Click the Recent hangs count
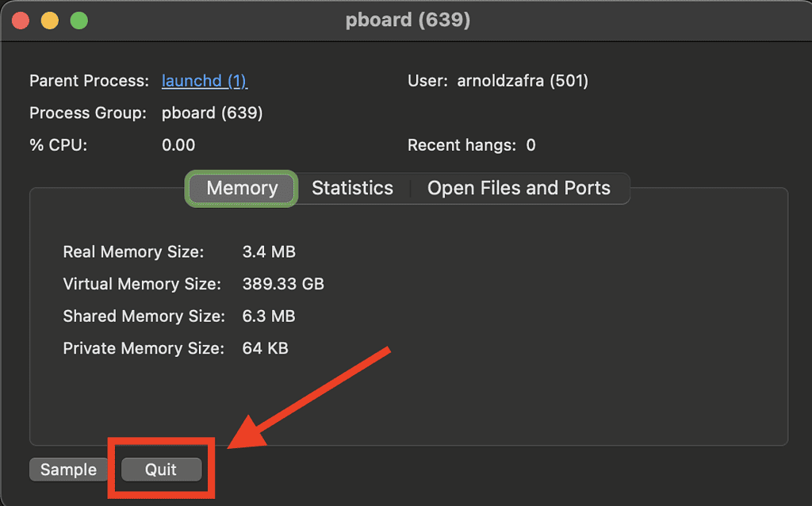Screen dimensions: 812x506 click(x=531, y=145)
